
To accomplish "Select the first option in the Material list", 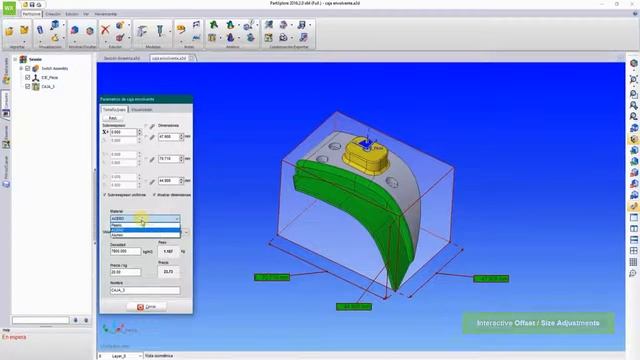I will click(145, 225).
